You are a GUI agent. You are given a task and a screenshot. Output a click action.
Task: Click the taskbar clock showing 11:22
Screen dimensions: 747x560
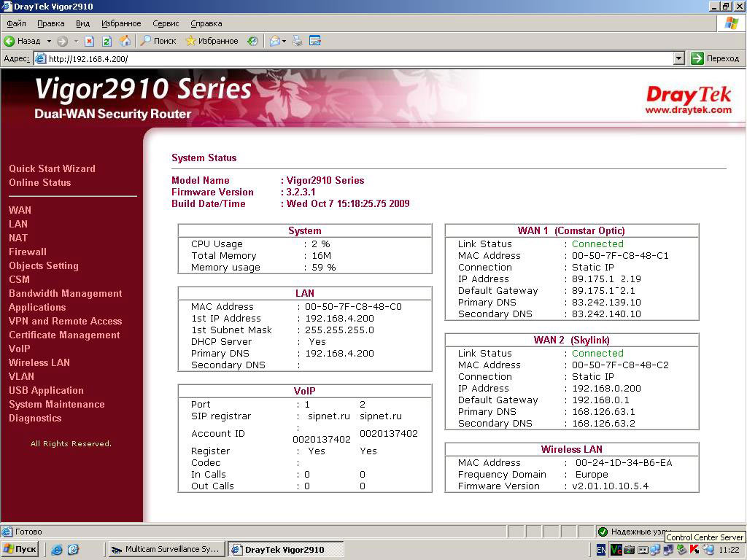tap(729, 550)
